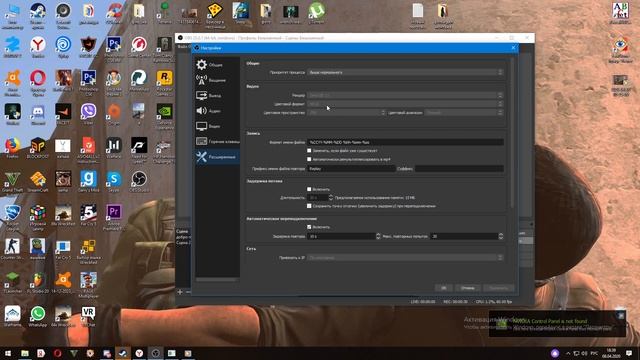Close the settings dialog with the X

tap(513, 48)
